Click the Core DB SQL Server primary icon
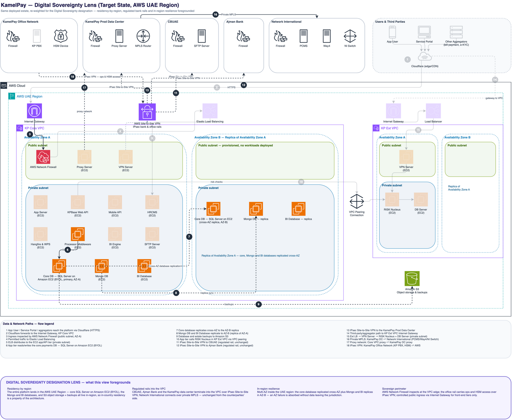The height and width of the screenshot is (420, 512). (59, 266)
